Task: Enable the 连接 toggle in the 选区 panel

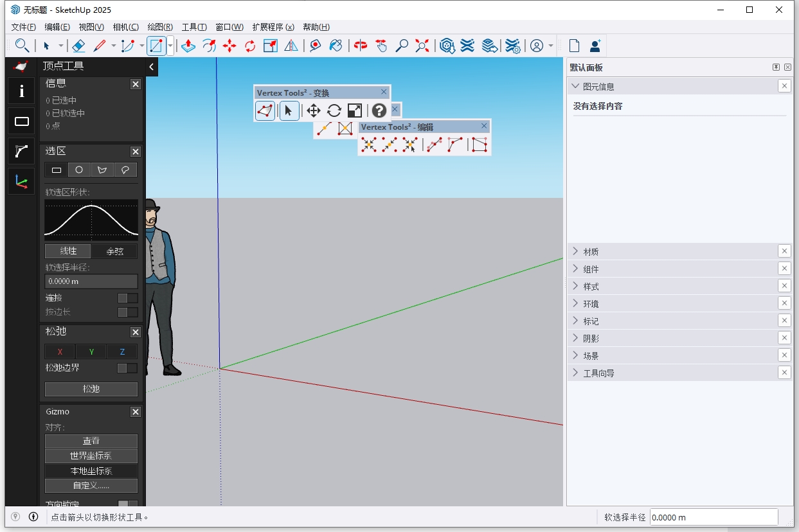Action: (126, 297)
